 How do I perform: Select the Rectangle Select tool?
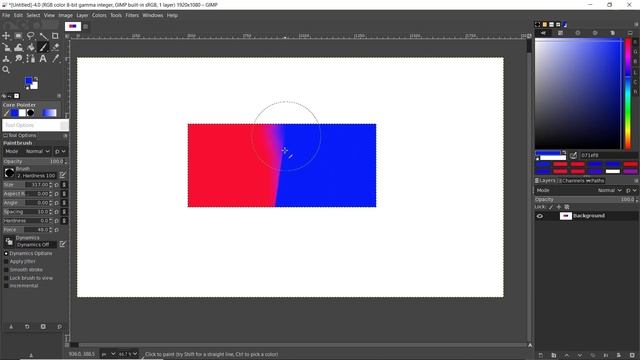(x=18, y=36)
